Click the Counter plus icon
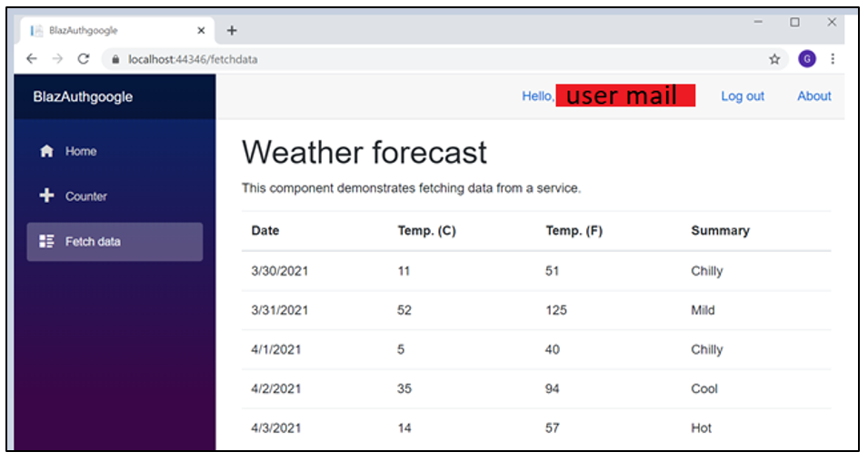Viewport: 868px width, 462px height. coord(47,196)
